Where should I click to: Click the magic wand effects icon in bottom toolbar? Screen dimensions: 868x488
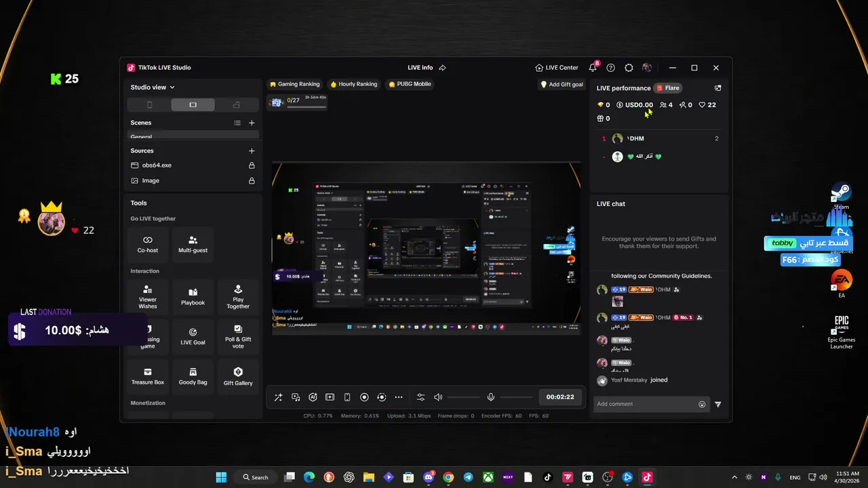click(279, 397)
